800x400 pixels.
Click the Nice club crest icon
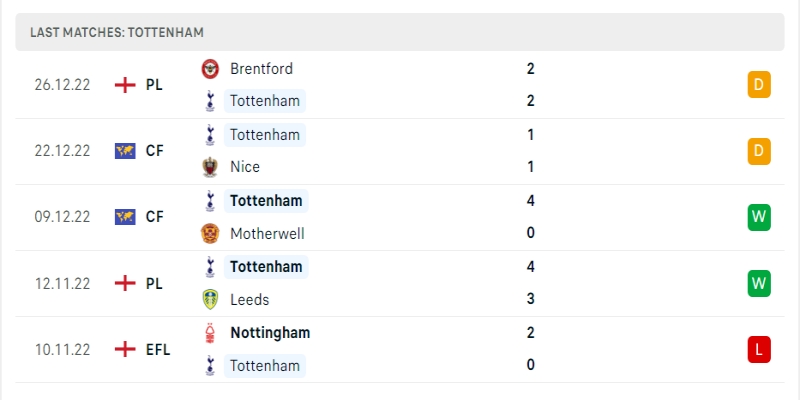[x=210, y=167]
